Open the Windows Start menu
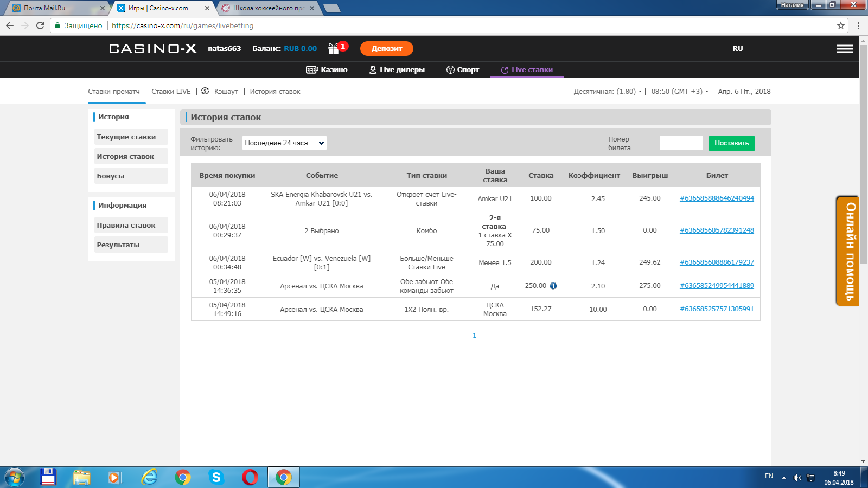868x488 pixels. pos(14,477)
